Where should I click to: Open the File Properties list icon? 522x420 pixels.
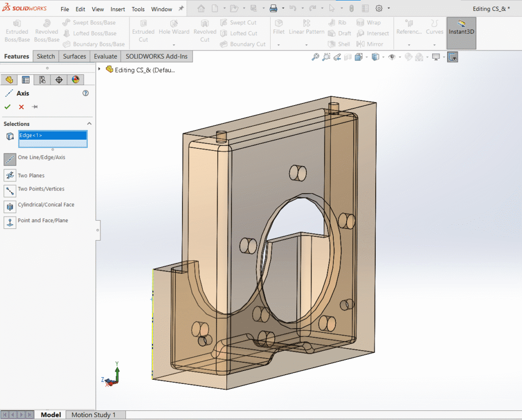[365, 9]
